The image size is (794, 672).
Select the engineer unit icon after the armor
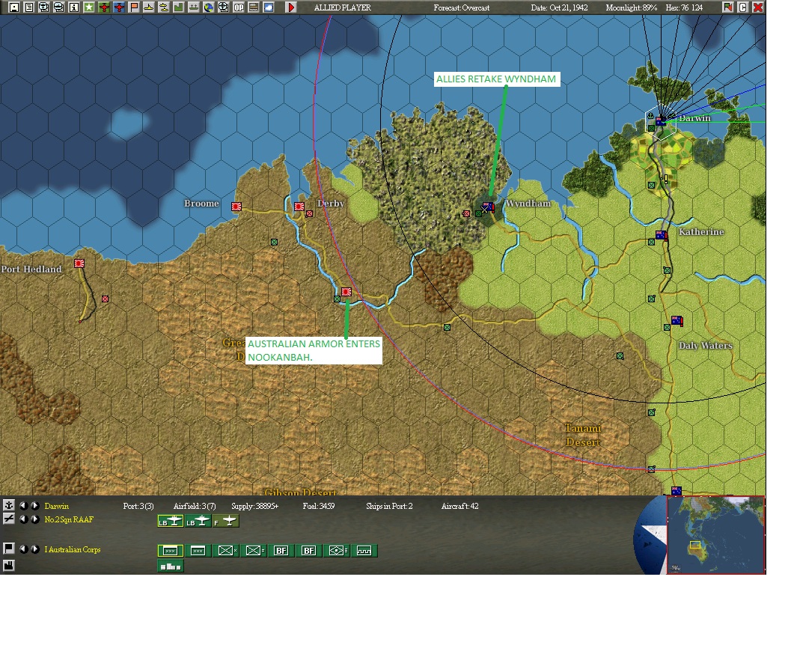tap(364, 551)
